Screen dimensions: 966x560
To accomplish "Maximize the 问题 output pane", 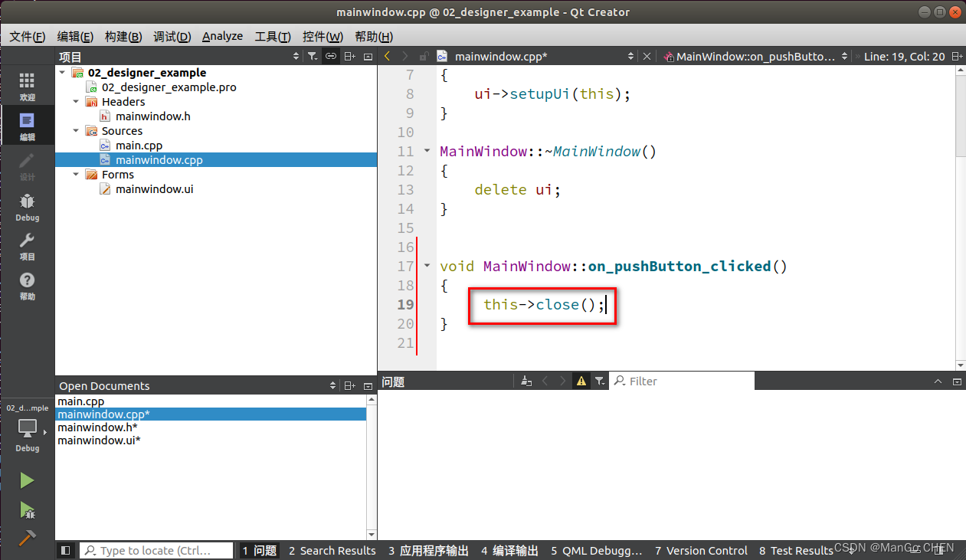I will [938, 381].
